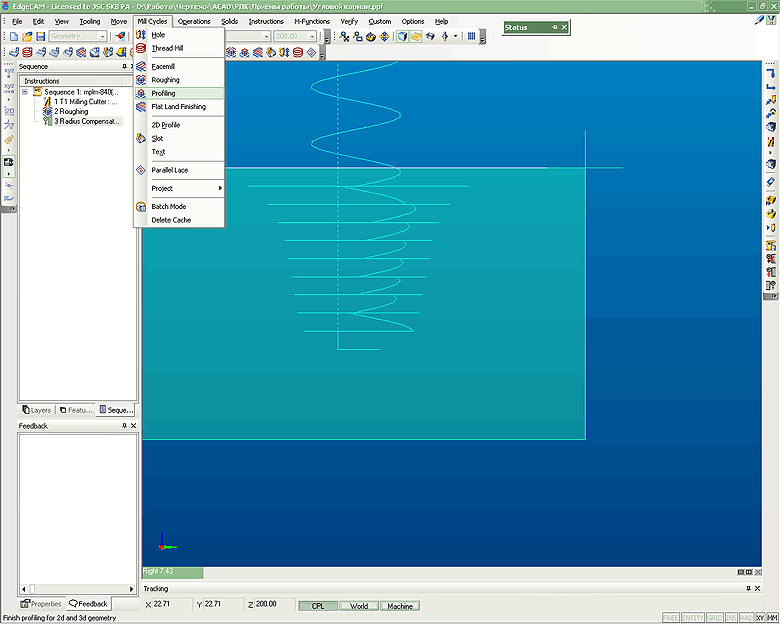Click the red stacked-rings thread mill toolbar icon
Image resolution: width=780 pixels, height=624 pixels.
click(298, 52)
